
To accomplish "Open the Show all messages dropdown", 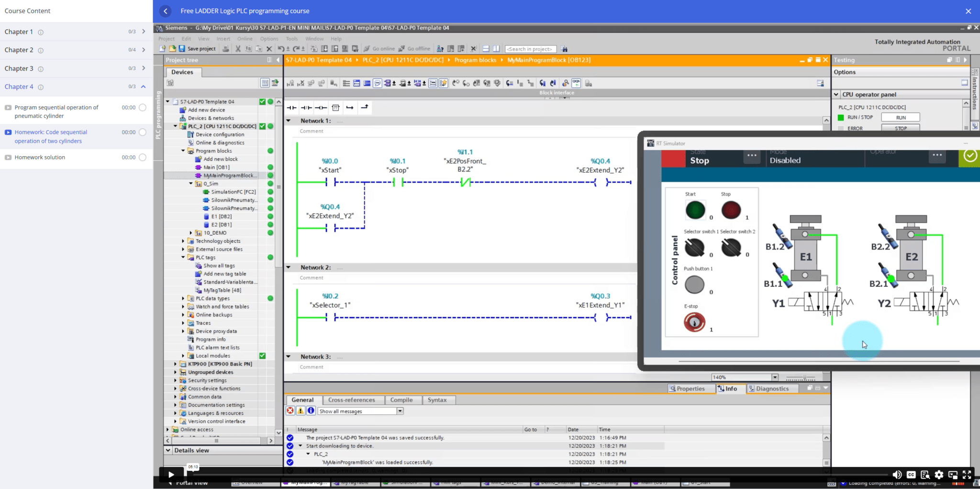I will [x=400, y=411].
